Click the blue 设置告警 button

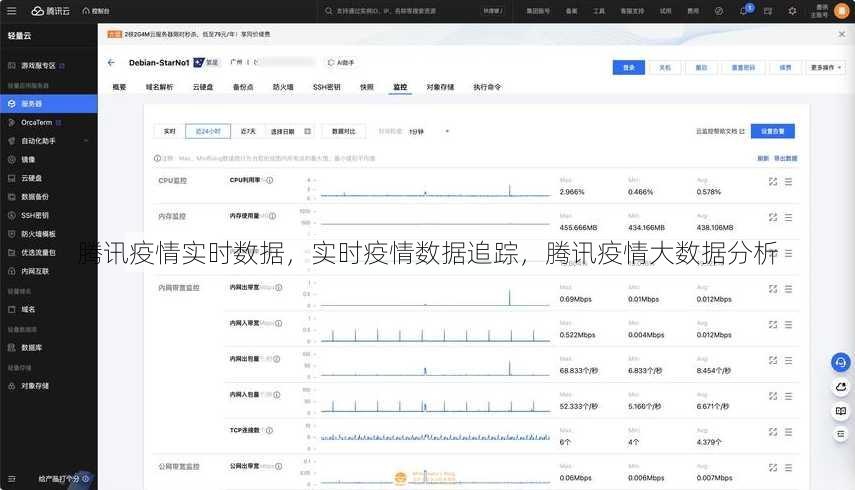point(773,131)
